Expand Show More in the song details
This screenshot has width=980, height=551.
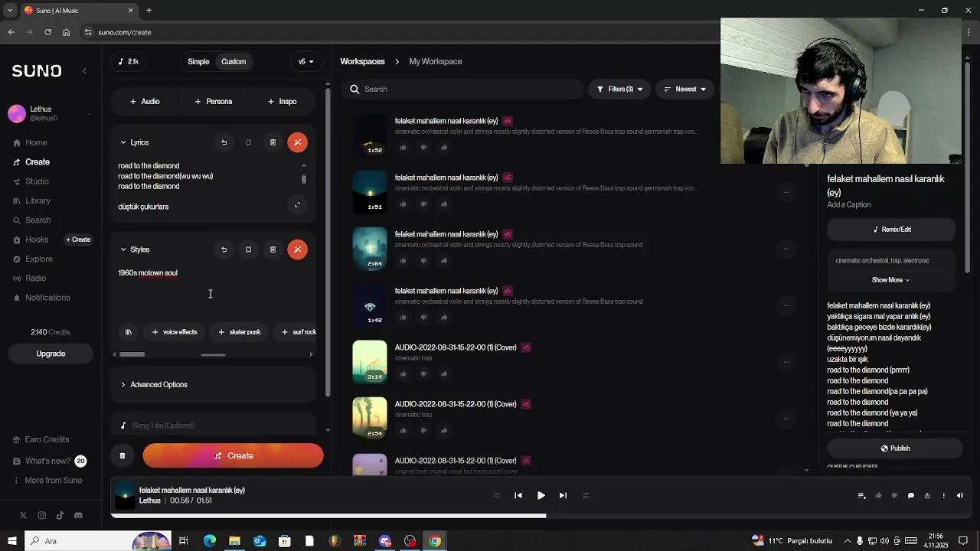click(891, 280)
